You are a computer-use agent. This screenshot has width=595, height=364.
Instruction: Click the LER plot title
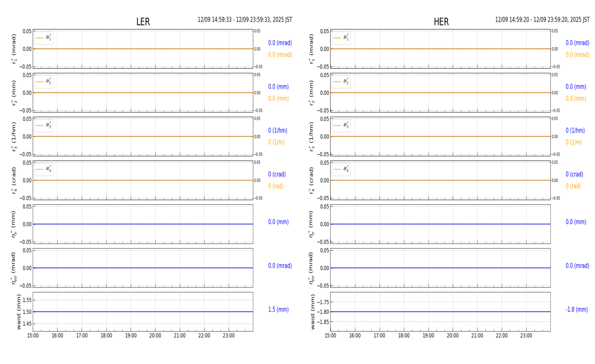(143, 22)
